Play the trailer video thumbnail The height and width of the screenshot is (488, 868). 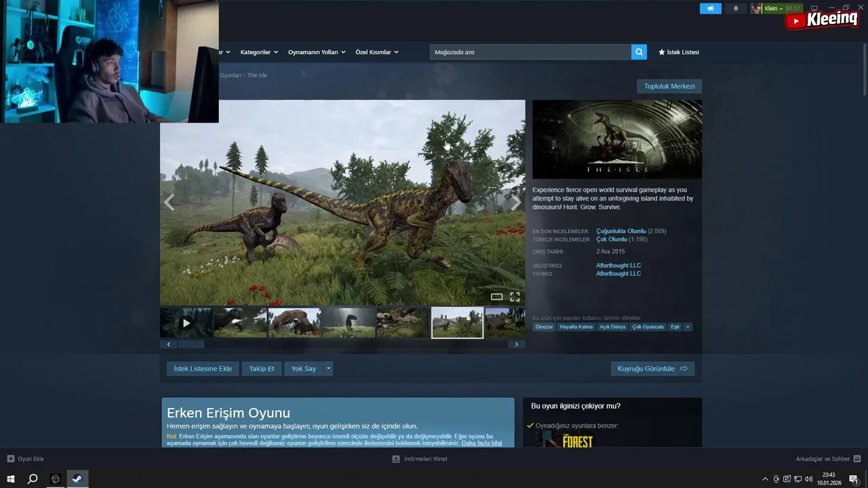pos(186,323)
